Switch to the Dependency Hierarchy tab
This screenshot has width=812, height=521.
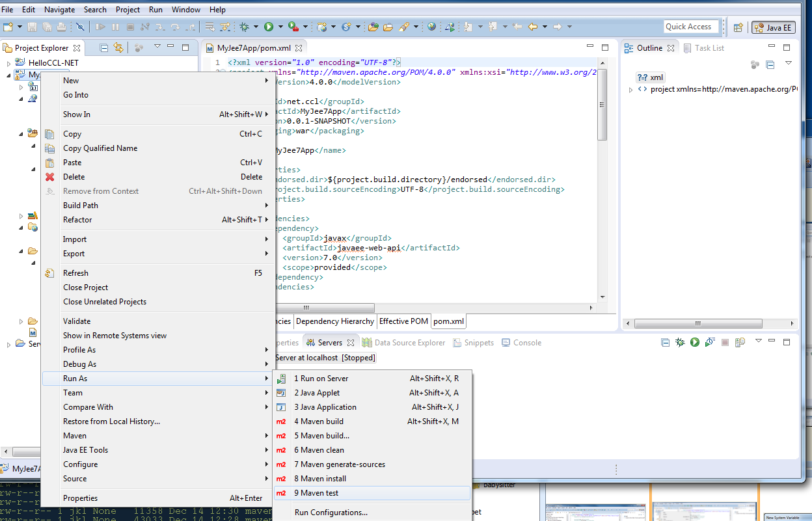pyautogui.click(x=334, y=321)
